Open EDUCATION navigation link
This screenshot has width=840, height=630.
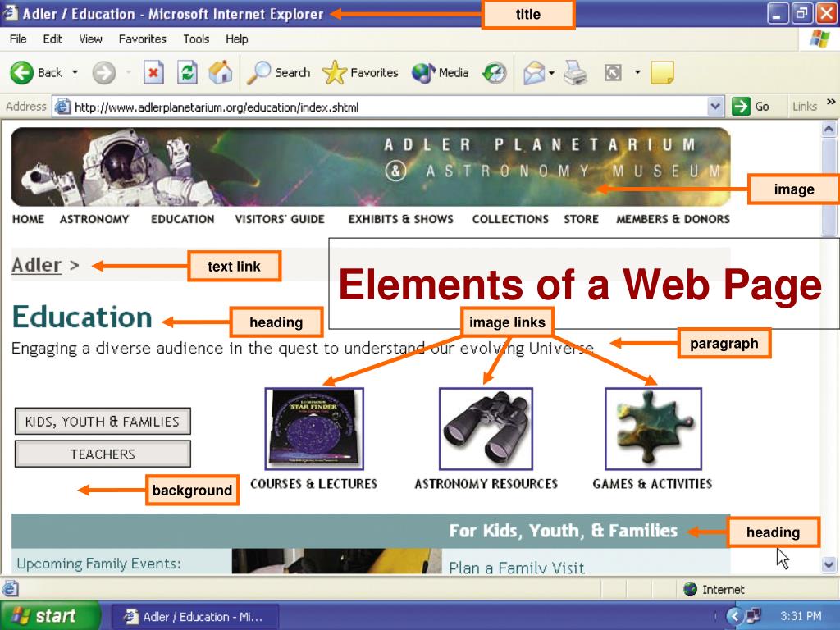click(x=183, y=219)
